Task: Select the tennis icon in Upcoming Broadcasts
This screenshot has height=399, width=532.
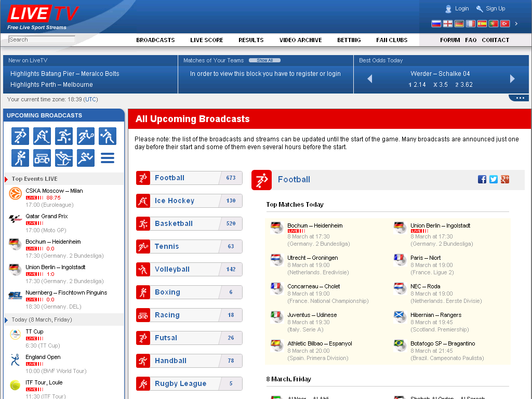Action: pos(86,136)
